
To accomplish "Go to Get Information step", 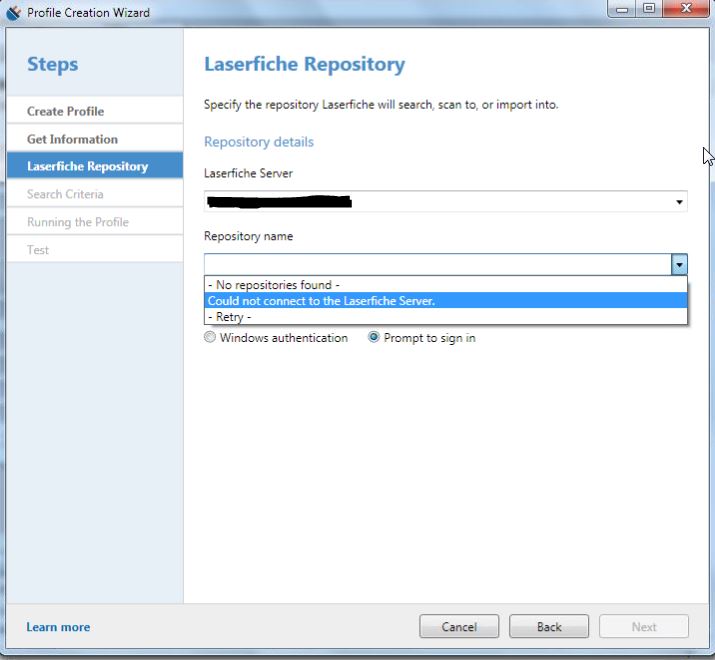I will point(95,139).
